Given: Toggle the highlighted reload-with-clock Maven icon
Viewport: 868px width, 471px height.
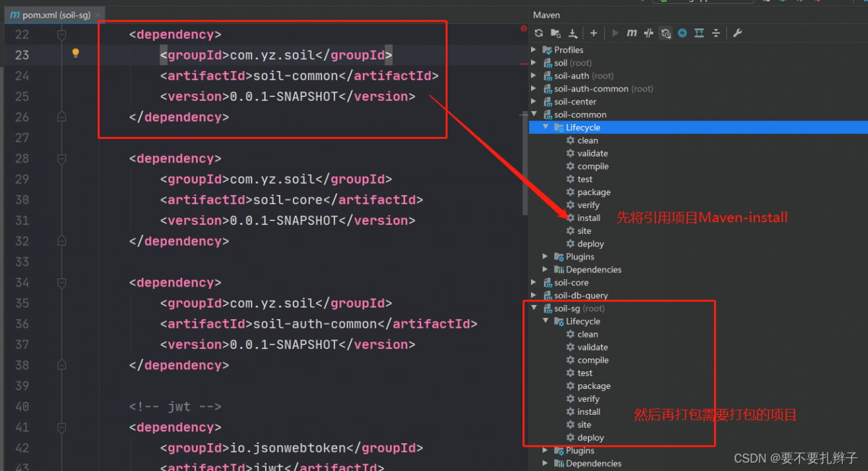Looking at the screenshot, I should 666,33.
